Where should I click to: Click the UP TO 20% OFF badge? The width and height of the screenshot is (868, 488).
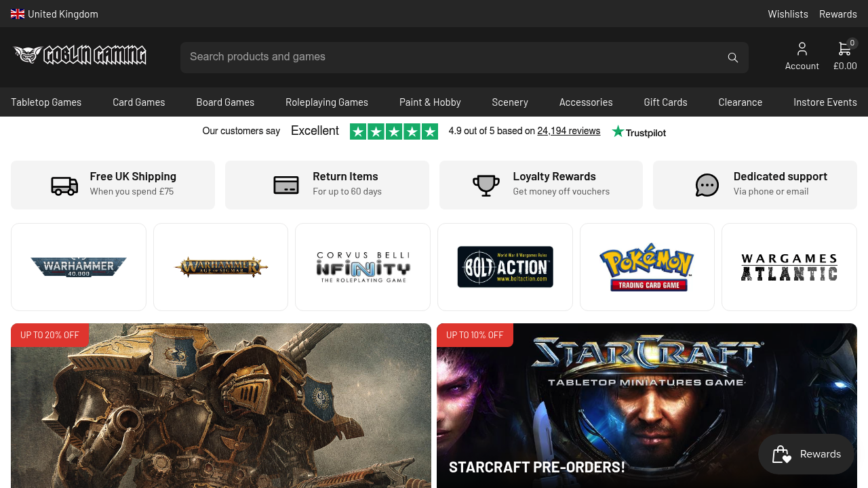coord(50,335)
